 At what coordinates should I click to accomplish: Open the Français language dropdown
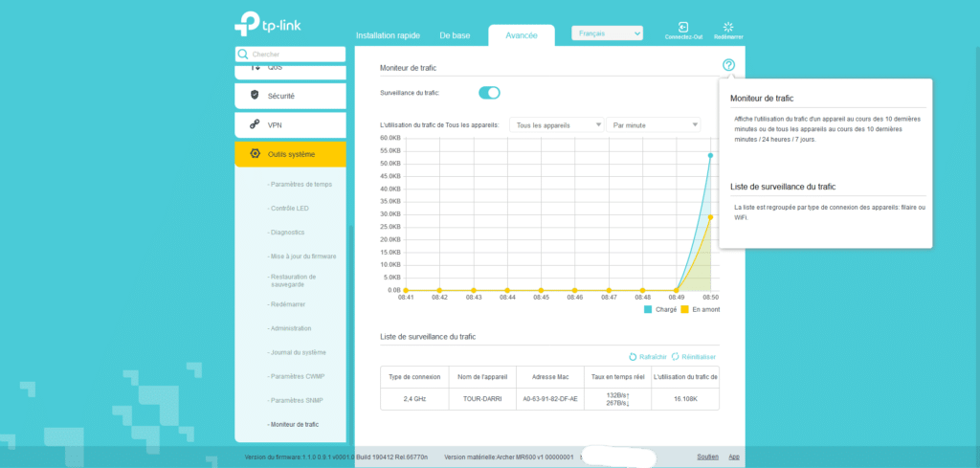click(x=607, y=33)
